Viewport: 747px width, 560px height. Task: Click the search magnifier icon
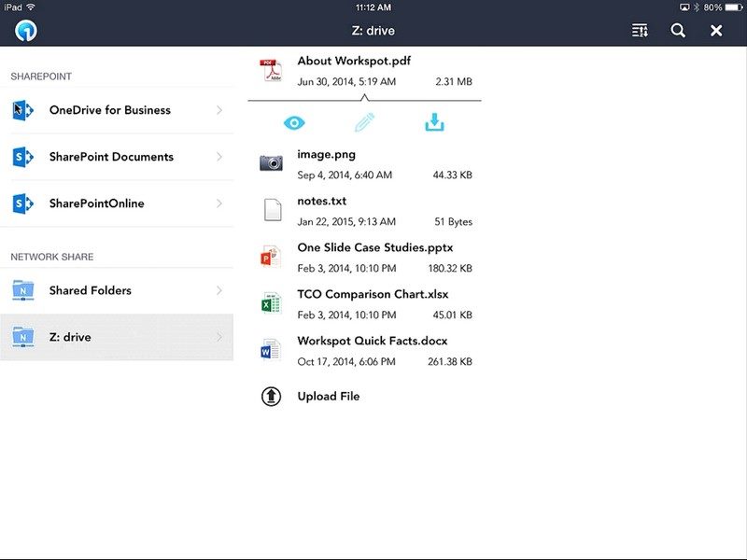click(678, 31)
